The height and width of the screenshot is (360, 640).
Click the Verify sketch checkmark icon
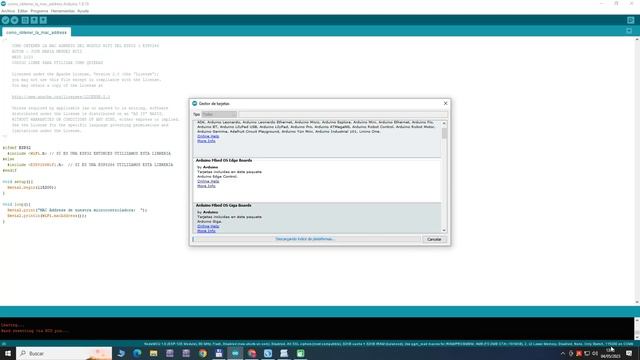pos(5,20)
